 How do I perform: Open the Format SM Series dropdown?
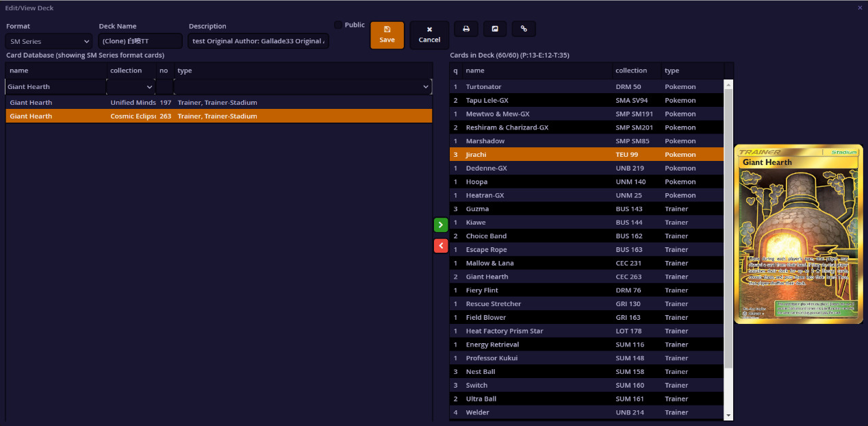49,41
